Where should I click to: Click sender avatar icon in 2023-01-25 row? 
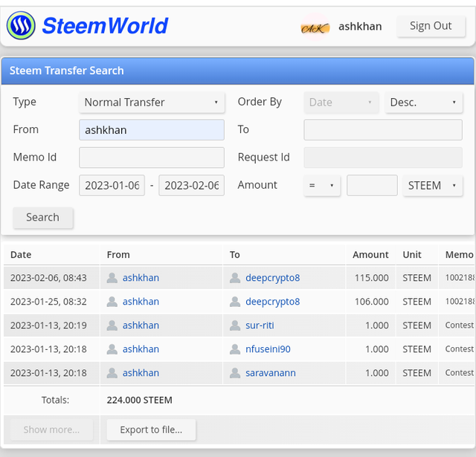click(x=112, y=302)
